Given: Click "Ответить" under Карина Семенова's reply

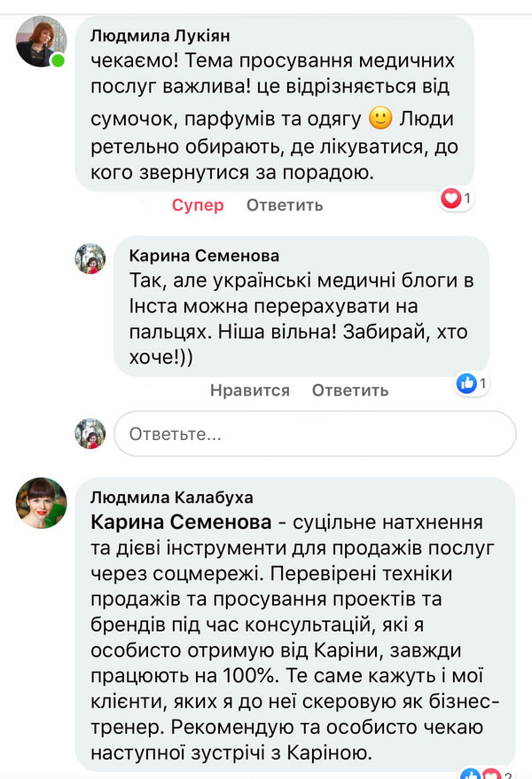Looking at the screenshot, I should coord(350,390).
